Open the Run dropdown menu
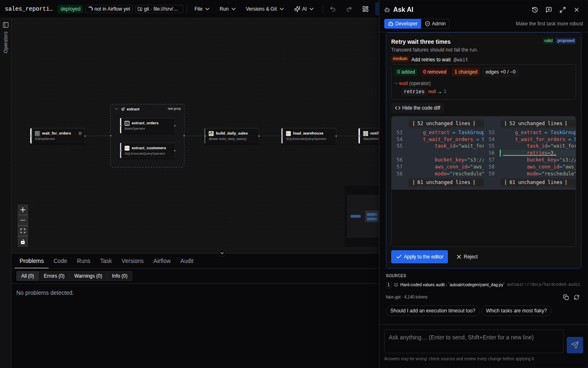The width and height of the screenshot is (588, 368). click(x=227, y=9)
